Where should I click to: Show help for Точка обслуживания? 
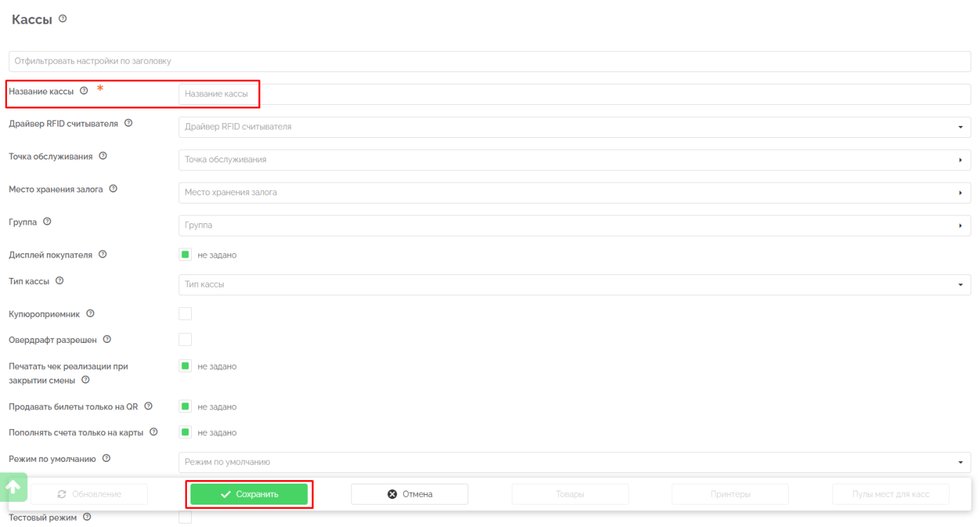click(x=103, y=156)
